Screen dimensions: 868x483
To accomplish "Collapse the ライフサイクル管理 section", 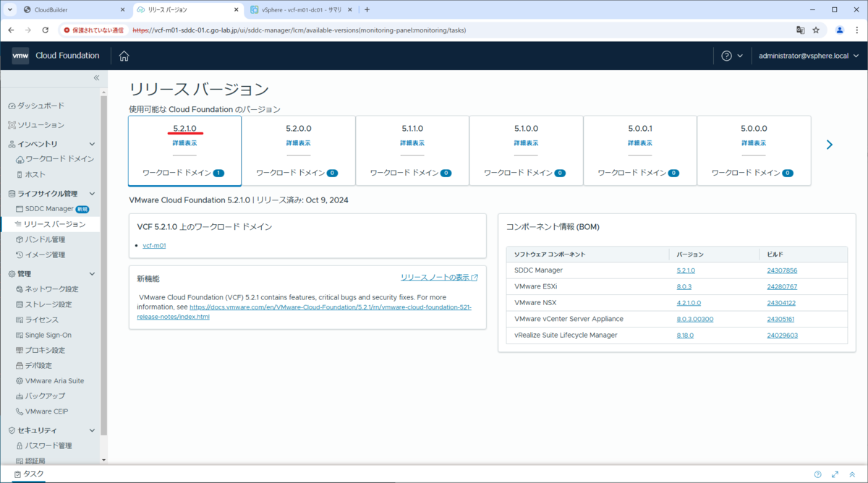I will 92,194.
